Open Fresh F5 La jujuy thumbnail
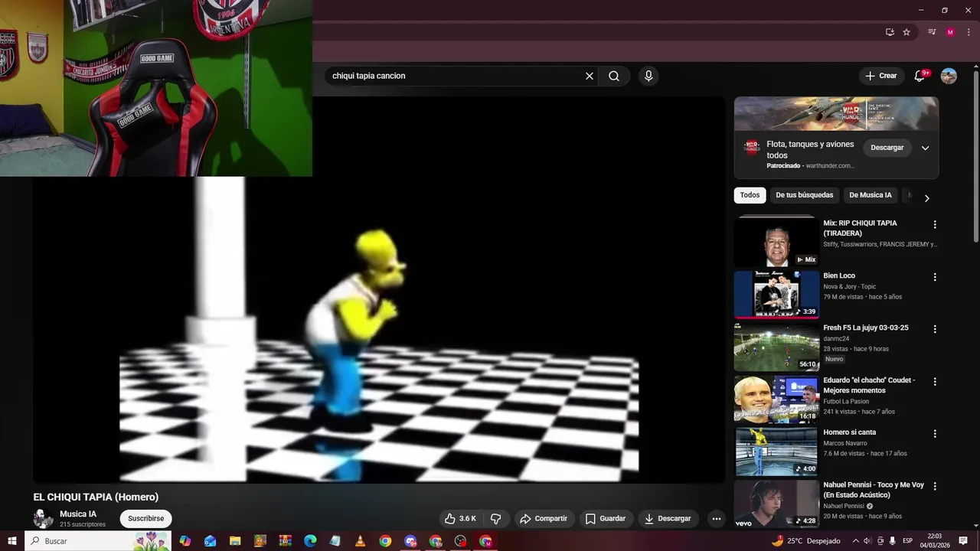This screenshot has width=980, height=551. (x=776, y=347)
